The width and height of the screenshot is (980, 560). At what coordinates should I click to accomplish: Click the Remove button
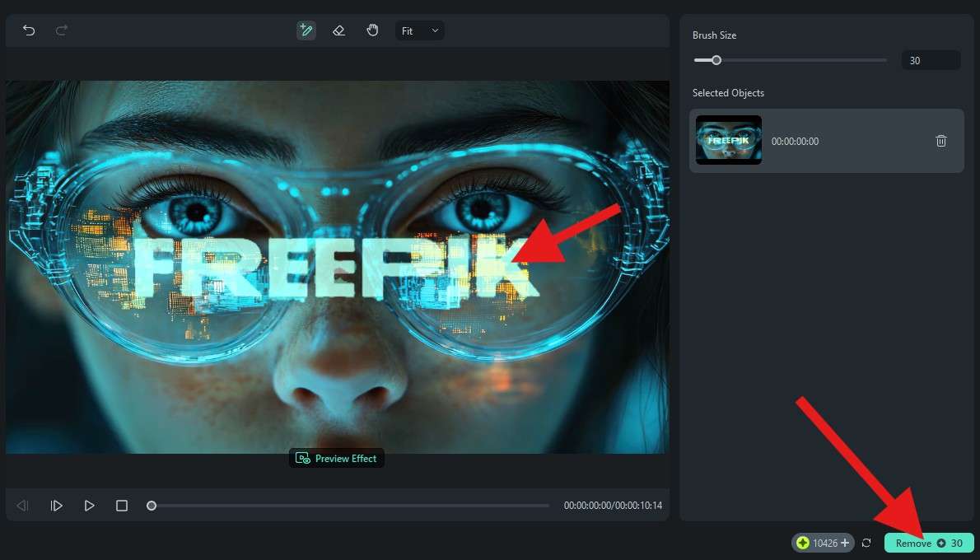929,543
